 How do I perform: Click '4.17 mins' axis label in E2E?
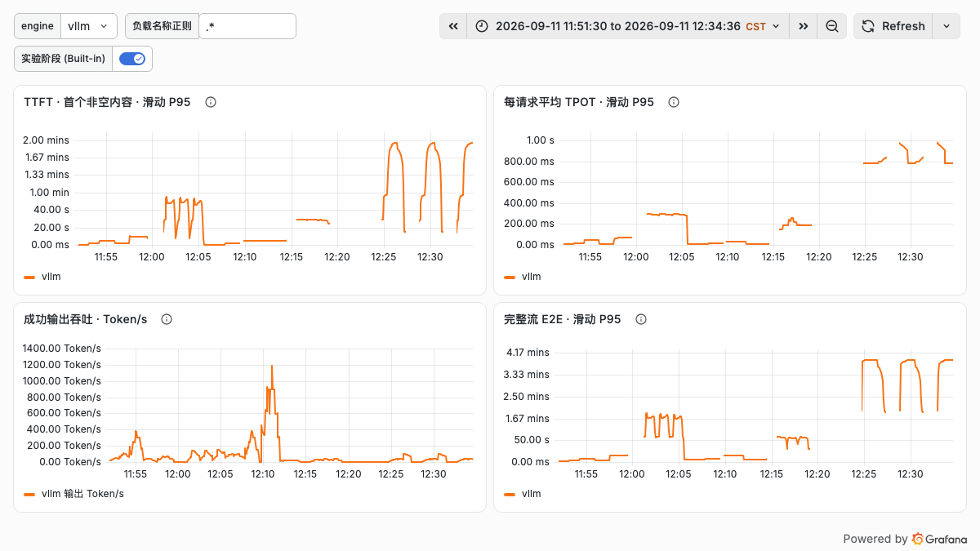528,353
